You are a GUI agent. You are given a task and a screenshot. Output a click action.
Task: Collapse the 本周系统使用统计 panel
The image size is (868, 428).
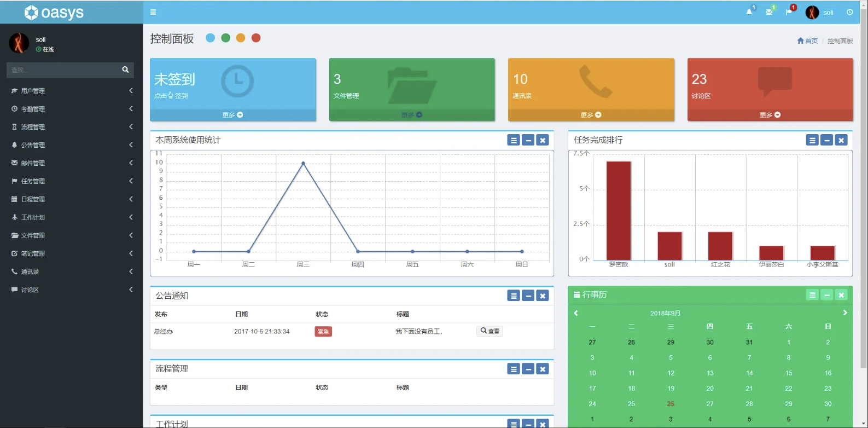tap(528, 140)
